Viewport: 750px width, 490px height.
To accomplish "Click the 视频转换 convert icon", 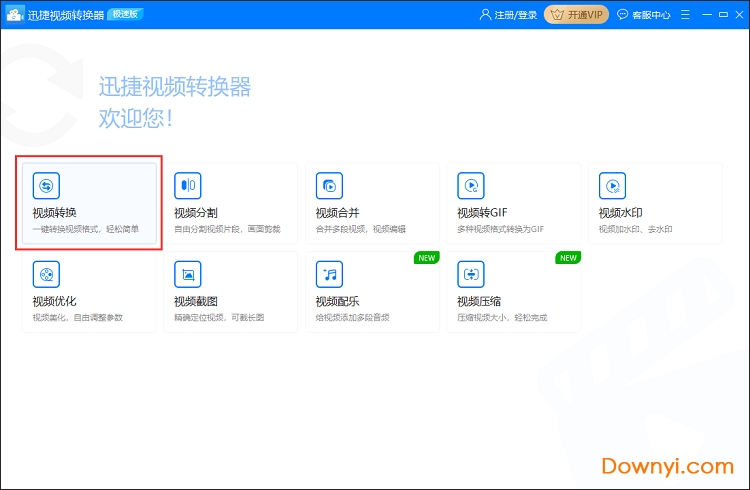I will [46, 186].
